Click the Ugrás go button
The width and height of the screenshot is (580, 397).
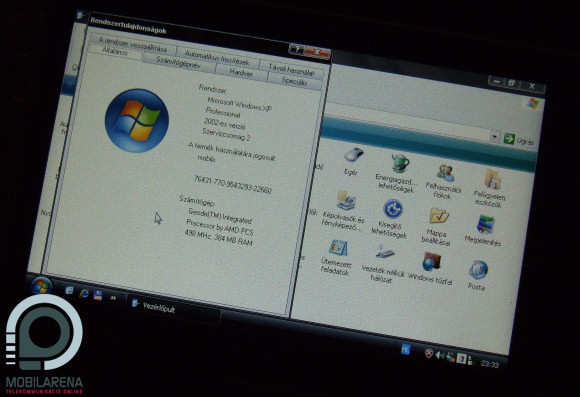coord(519,140)
